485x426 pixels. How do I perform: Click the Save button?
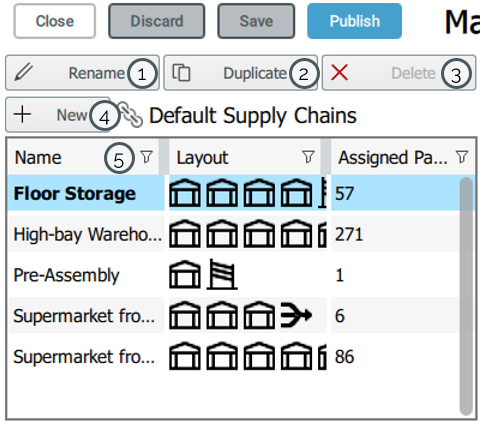pos(256,21)
